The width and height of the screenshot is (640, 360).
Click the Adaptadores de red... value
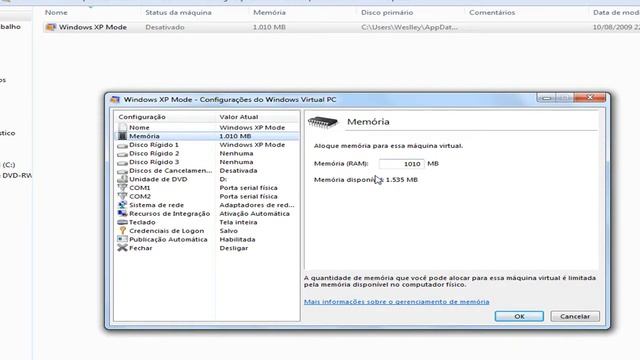coord(257,205)
